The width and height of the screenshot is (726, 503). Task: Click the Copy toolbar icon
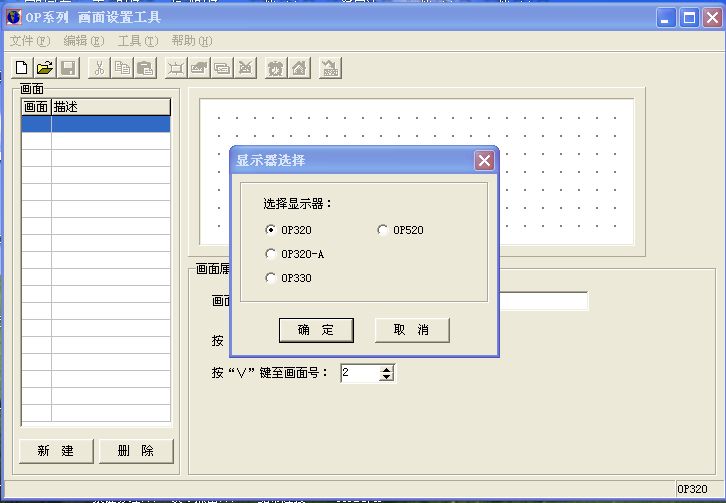[x=122, y=68]
